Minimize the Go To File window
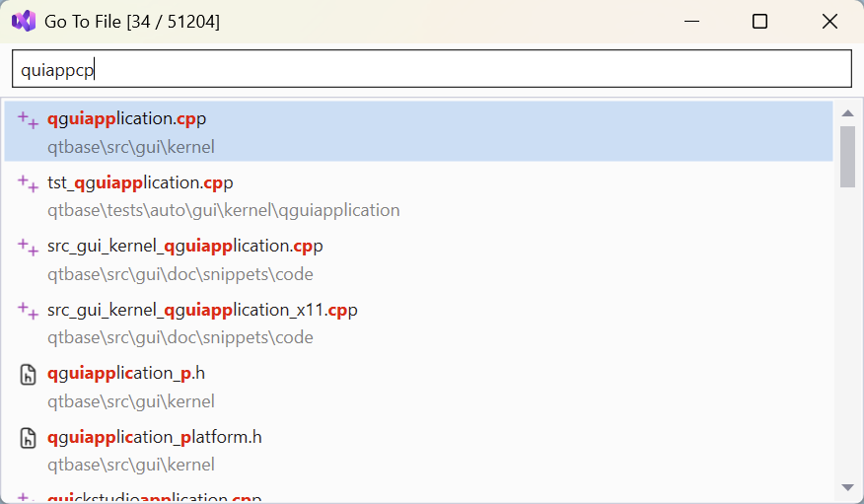 pyautogui.click(x=692, y=21)
